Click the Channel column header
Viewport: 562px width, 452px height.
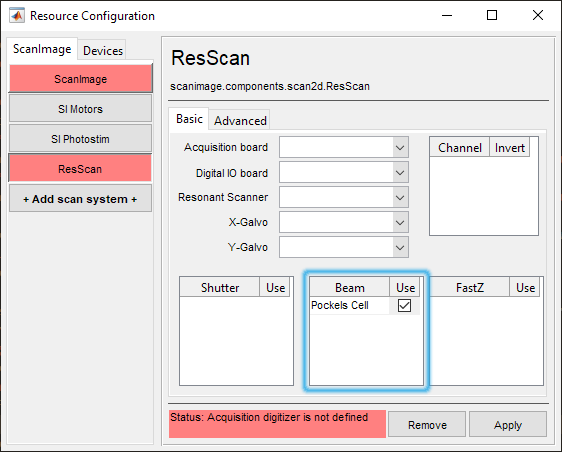tap(459, 147)
